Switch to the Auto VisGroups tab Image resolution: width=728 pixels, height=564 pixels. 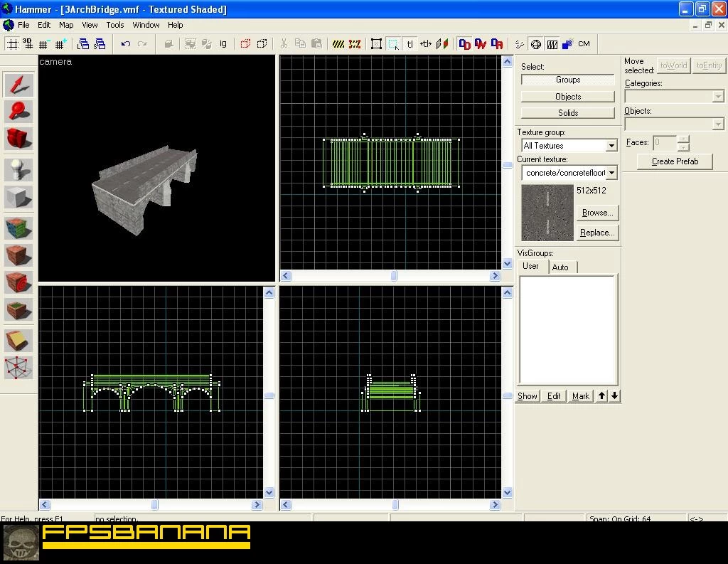560,267
